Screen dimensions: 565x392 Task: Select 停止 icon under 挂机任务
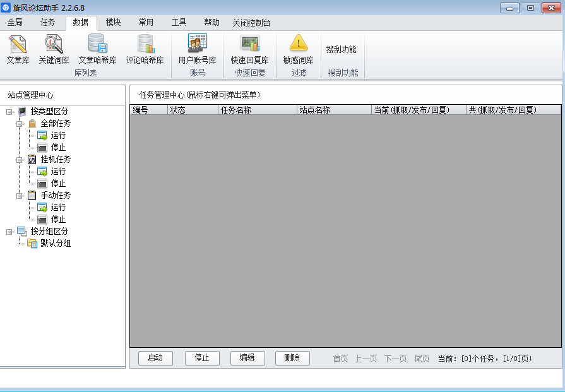(42, 184)
